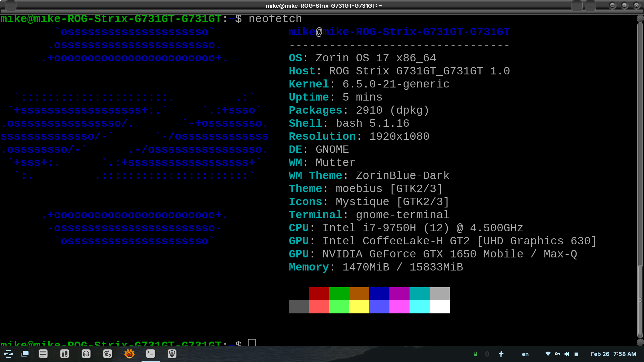Click the typed command "neofetch"
The image size is (644, 362).
tap(275, 19)
